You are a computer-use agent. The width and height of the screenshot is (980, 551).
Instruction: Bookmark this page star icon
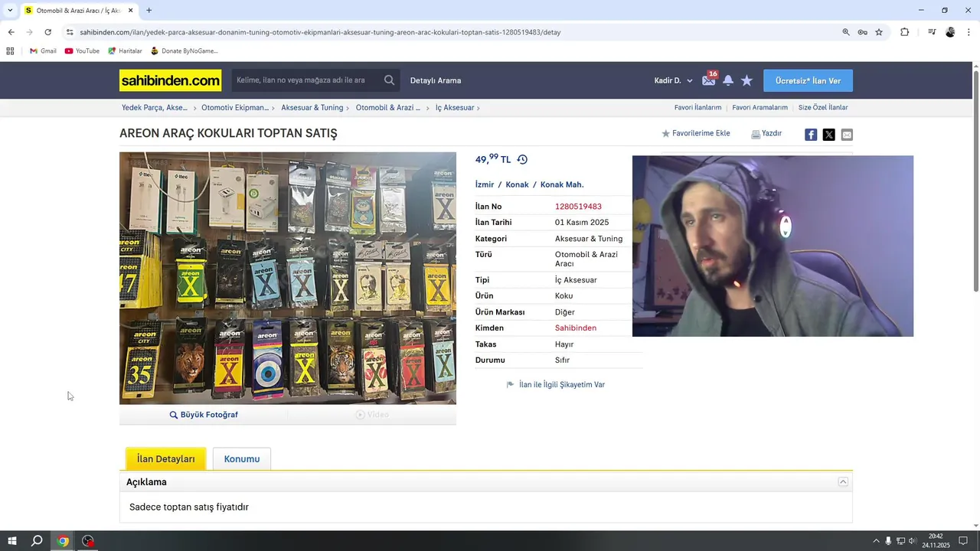point(879,32)
